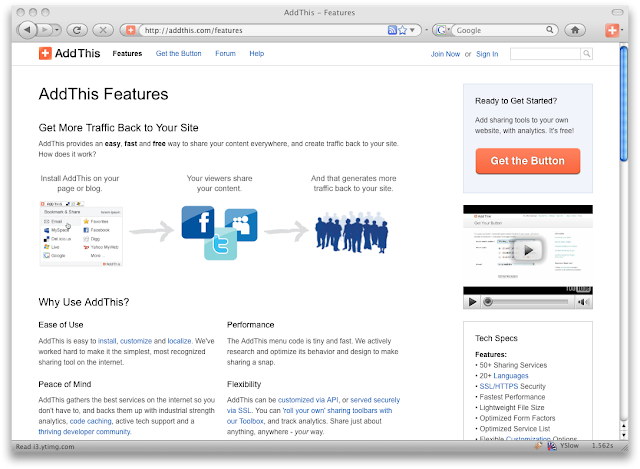Open the Forum navigation tab

point(225,53)
